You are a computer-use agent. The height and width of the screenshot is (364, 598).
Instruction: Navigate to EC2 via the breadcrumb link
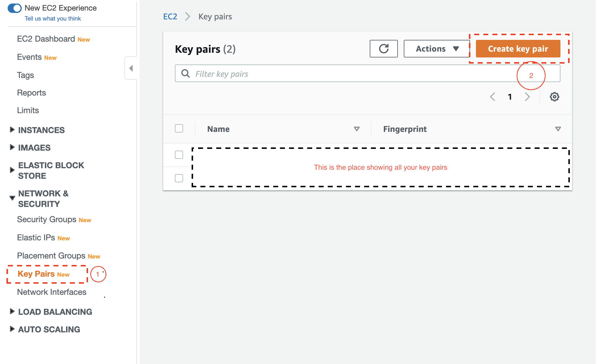pos(170,16)
